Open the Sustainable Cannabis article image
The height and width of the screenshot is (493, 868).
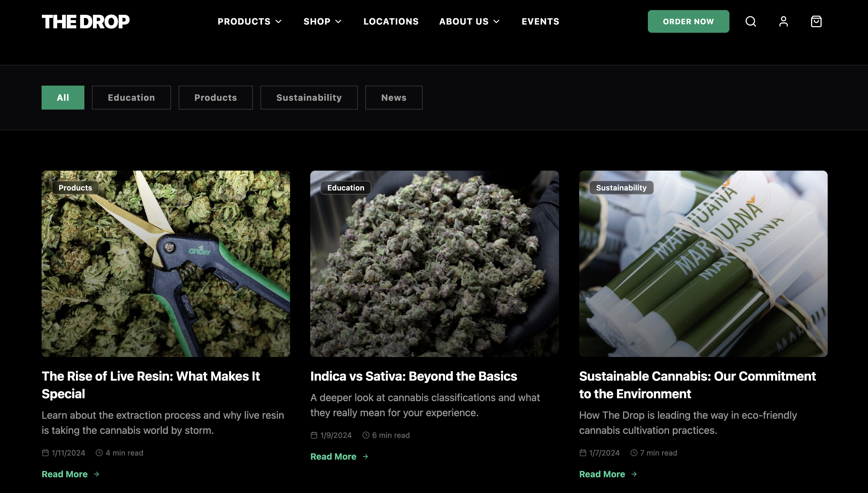pyautogui.click(x=703, y=264)
